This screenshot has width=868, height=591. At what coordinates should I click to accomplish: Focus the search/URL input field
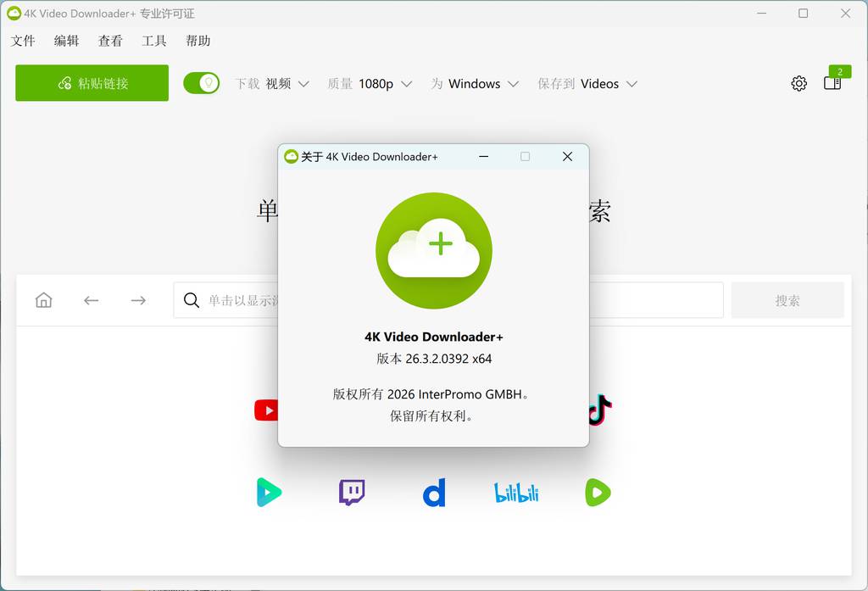click(448, 300)
